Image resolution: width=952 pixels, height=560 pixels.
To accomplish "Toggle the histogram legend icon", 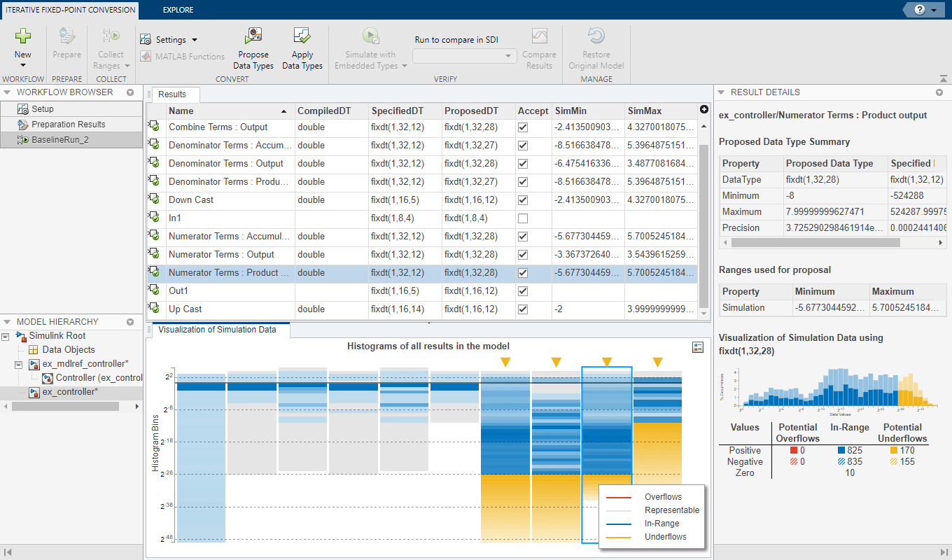I will [697, 347].
